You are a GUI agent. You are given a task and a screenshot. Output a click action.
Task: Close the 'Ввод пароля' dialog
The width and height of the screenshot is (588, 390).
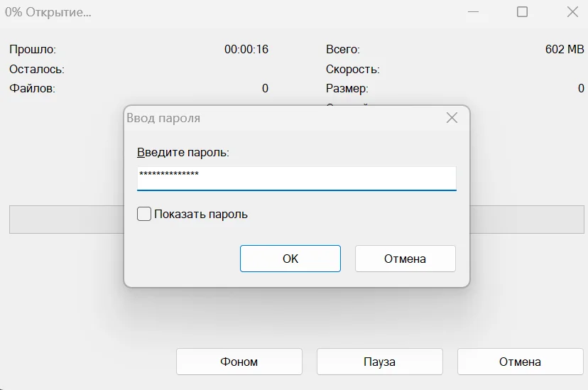452,118
